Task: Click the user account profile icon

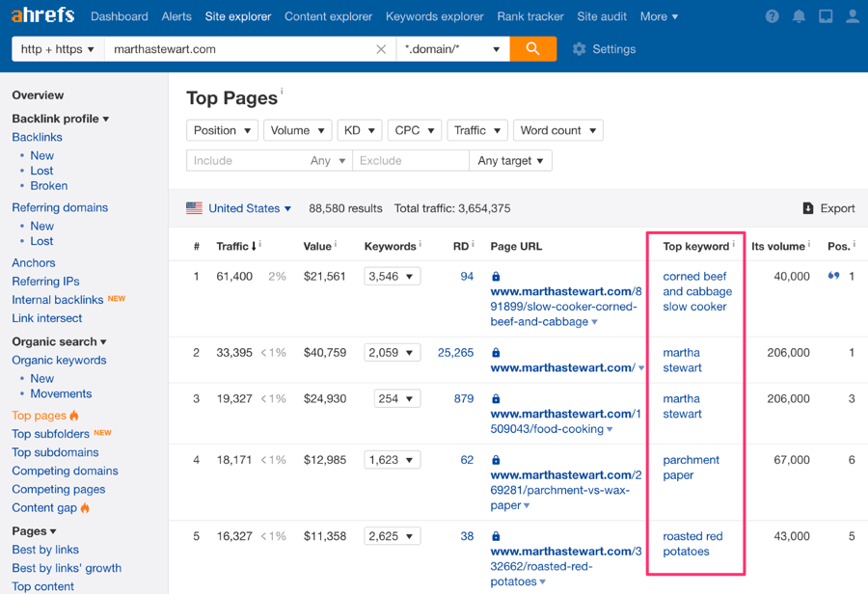Action: click(x=853, y=16)
